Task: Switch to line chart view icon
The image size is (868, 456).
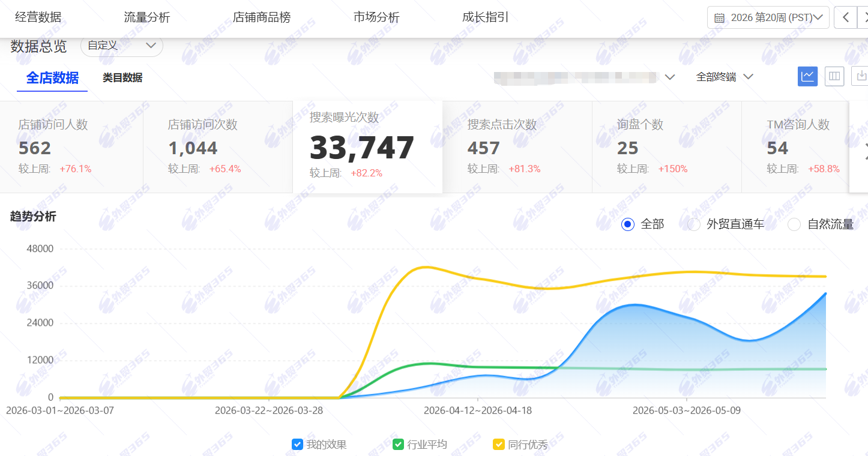Action: (807, 76)
